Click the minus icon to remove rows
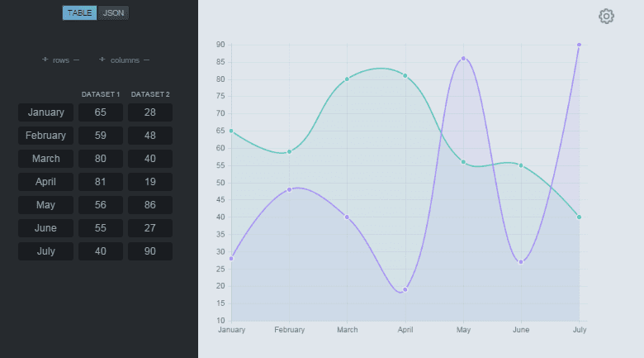Image resolution: width=644 pixels, height=358 pixels. pyautogui.click(x=76, y=60)
